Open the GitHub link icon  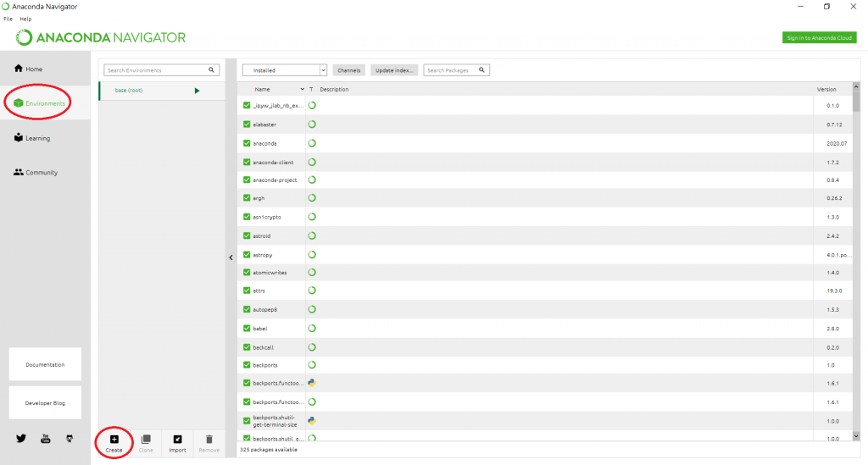click(x=70, y=439)
